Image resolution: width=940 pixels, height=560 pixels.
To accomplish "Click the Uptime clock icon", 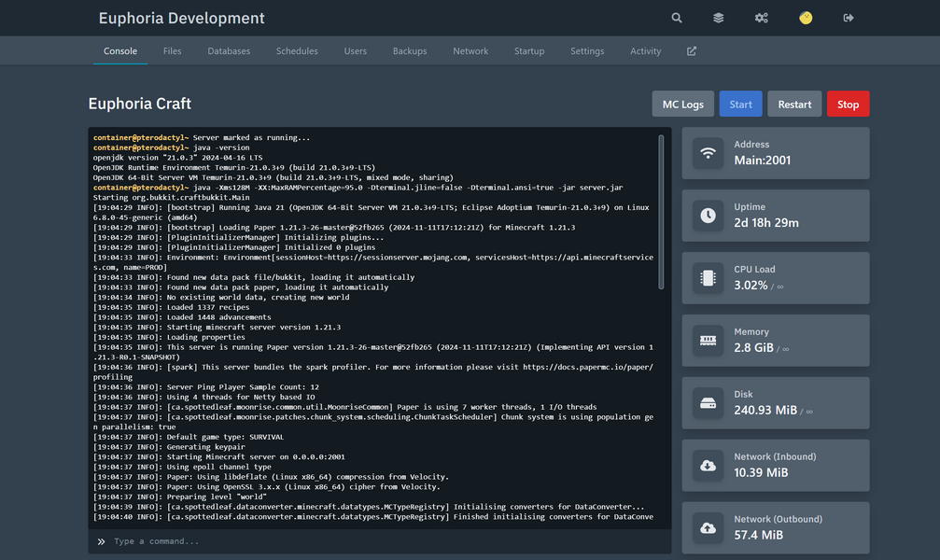I will tap(708, 215).
